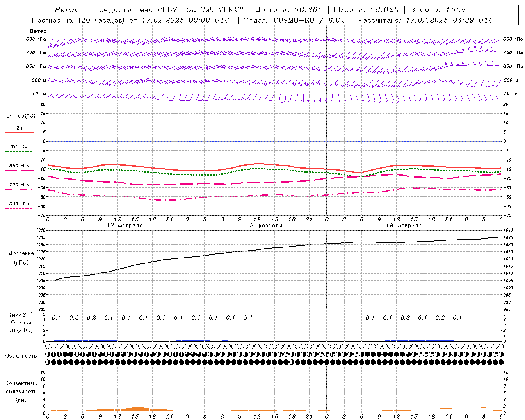525x420 pixels.
Task: Select the "ЗапСиб УГМС" provider text
Action: 212,10
